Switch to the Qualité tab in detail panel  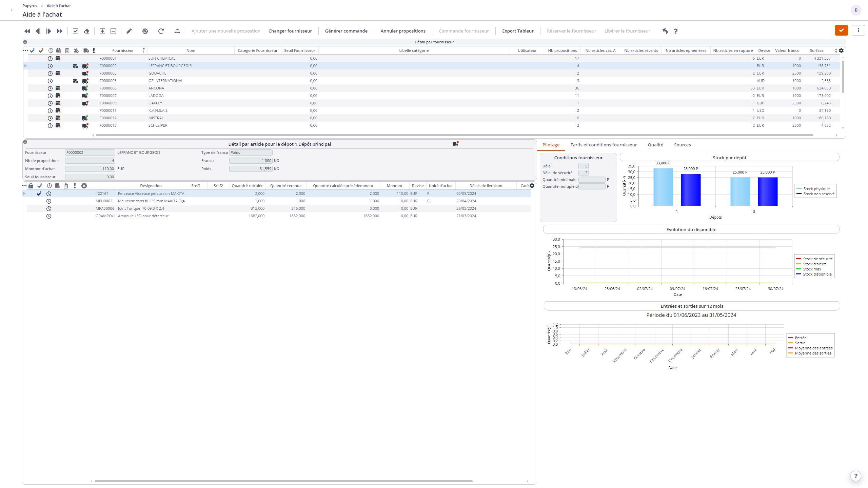click(655, 145)
